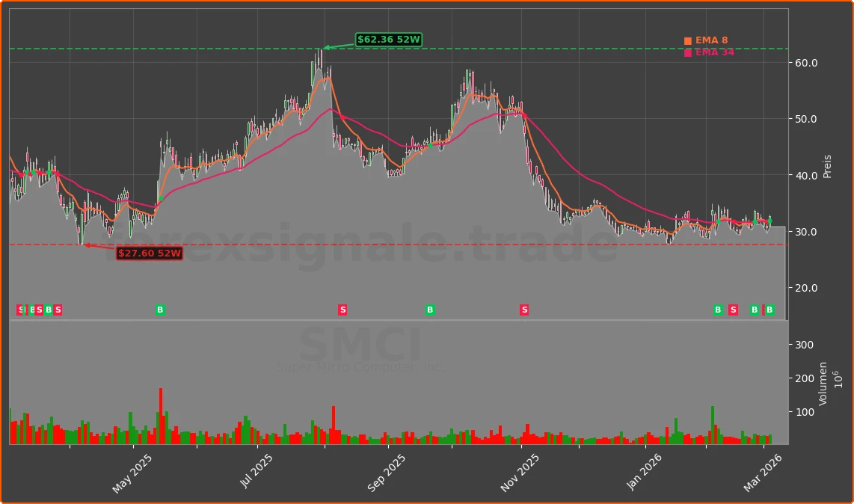Click the red S marker near early November
Screen dimensions: 854x504
pos(525,309)
